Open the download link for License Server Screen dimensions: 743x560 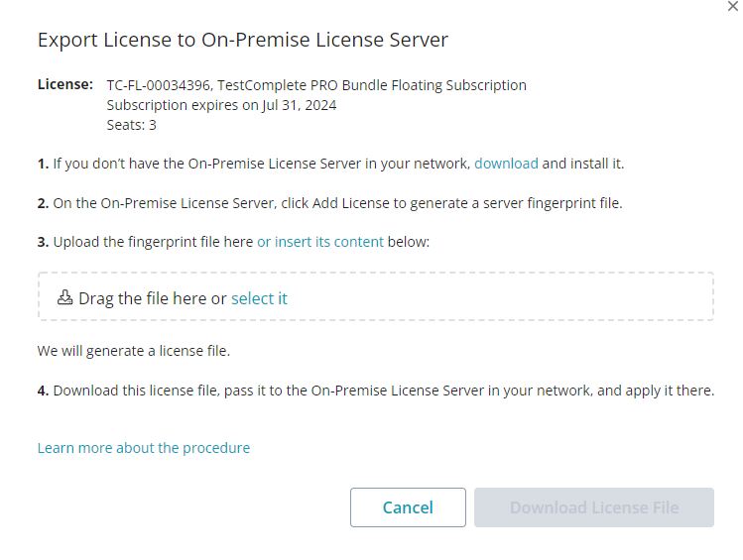[506, 164]
